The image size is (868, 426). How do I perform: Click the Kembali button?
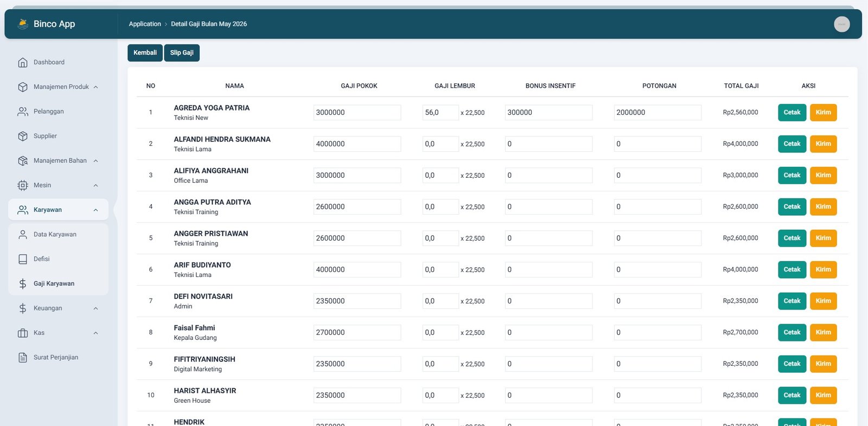coord(145,53)
